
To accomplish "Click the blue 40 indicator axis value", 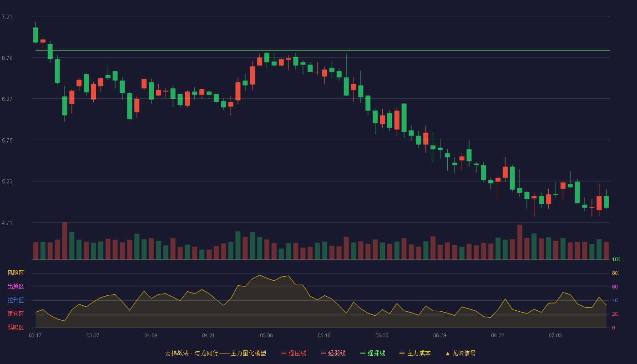I will pyautogui.click(x=615, y=301).
